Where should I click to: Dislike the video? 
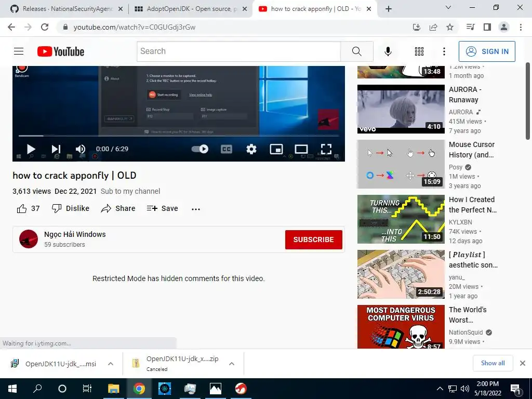70,208
